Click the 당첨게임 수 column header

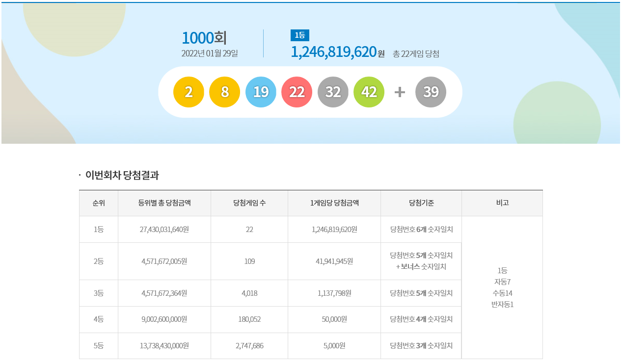[249, 203]
